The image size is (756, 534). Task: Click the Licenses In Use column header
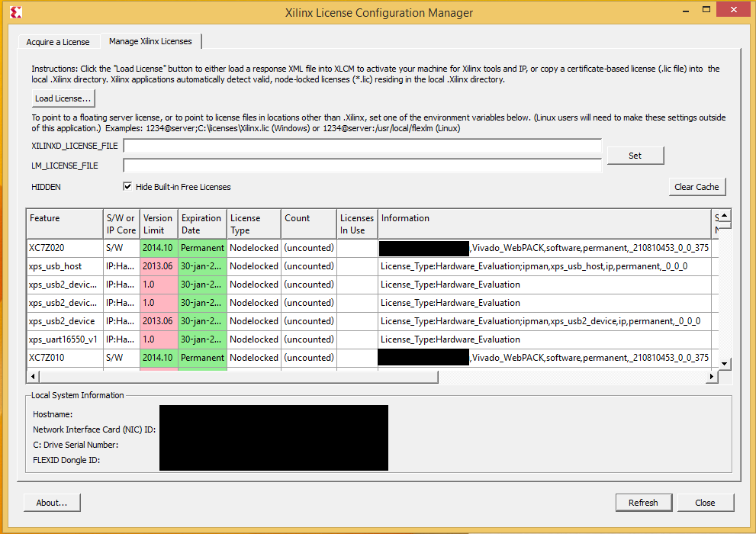pyautogui.click(x=357, y=224)
